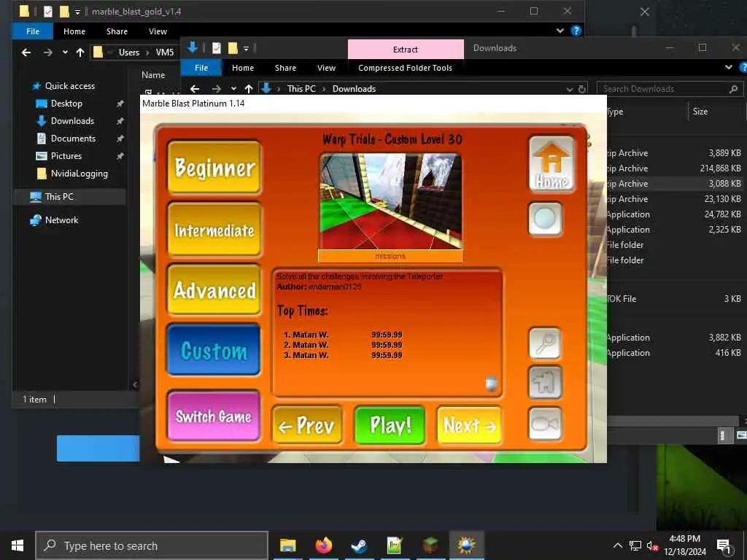Open File tab in Downloads window
This screenshot has width=747, height=560.
click(x=201, y=68)
